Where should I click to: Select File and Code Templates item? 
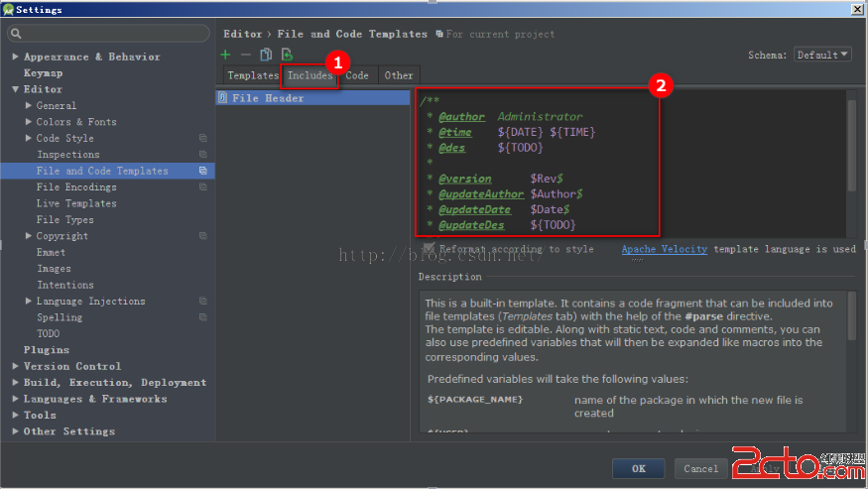pos(107,171)
